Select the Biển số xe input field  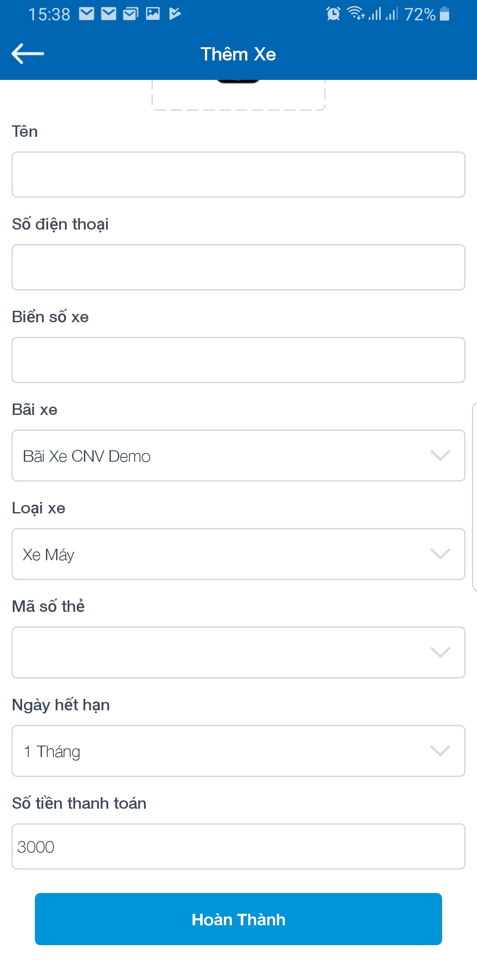(238, 360)
